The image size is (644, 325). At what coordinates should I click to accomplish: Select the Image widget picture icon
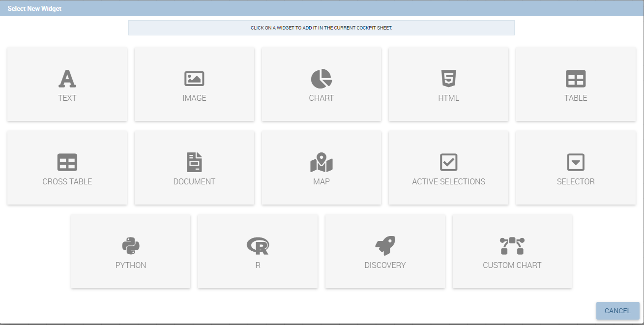coord(194,79)
